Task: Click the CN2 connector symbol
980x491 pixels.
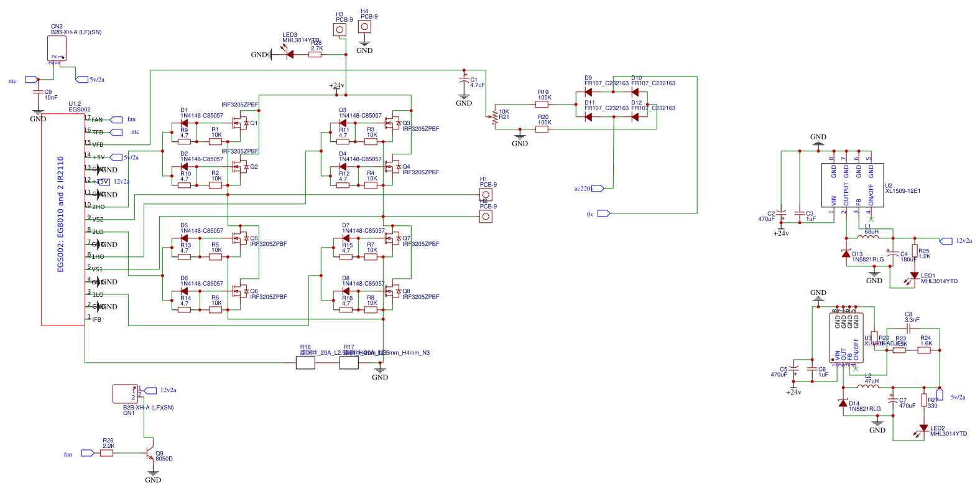Action: (x=57, y=48)
